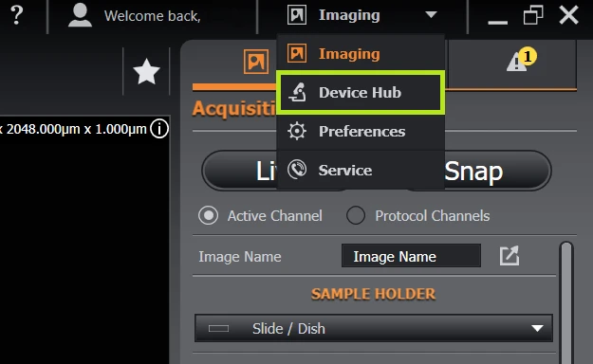Select the Active Channel radio button
This screenshot has height=364, width=593.
tap(208, 215)
